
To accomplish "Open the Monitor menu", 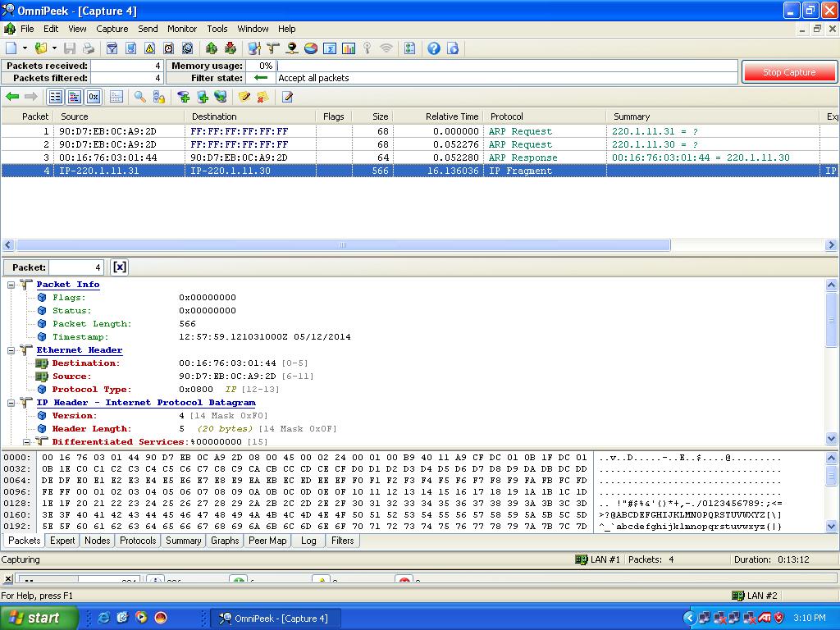I will 181,29.
